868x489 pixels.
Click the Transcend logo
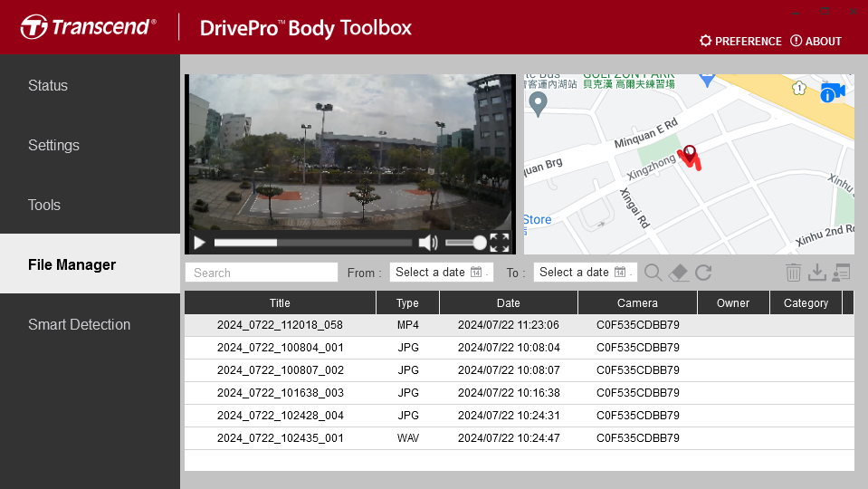point(89,26)
